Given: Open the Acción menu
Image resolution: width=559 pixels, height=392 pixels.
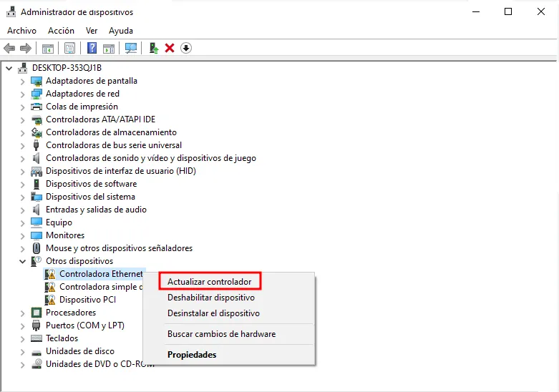Looking at the screenshot, I should (62, 31).
